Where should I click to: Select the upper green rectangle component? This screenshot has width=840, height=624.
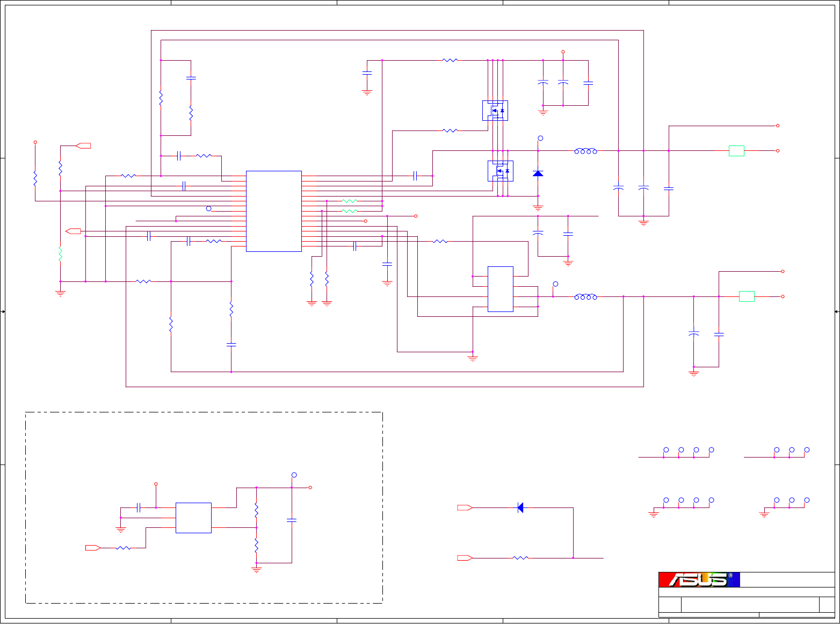click(x=736, y=151)
